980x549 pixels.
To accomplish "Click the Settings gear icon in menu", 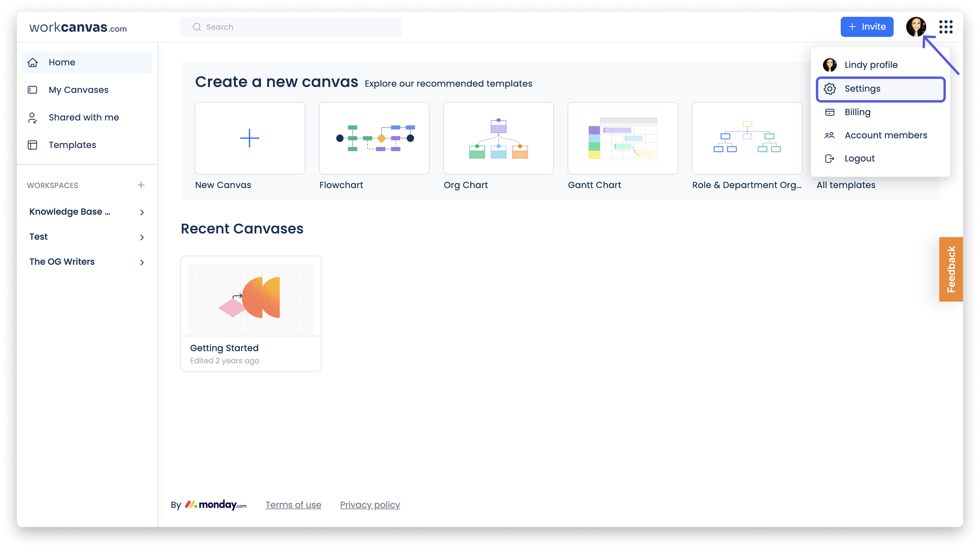I will [830, 89].
